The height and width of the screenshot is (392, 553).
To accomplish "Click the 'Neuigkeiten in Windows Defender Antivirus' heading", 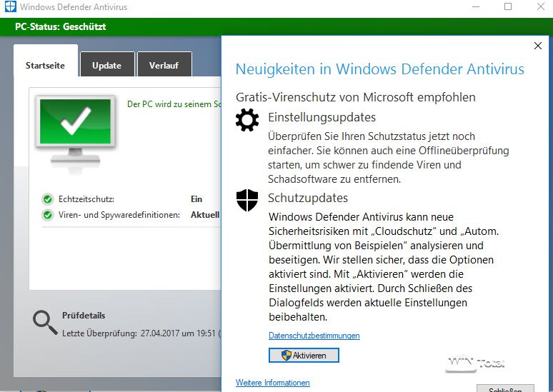I will click(x=380, y=69).
